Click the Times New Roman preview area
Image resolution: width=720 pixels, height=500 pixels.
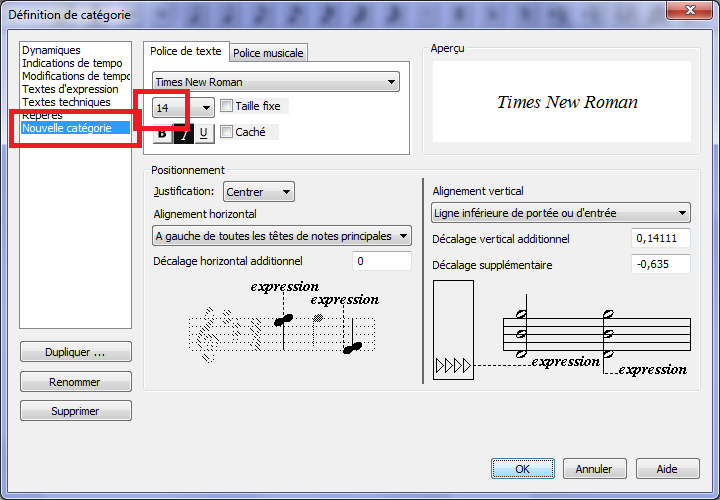567,102
